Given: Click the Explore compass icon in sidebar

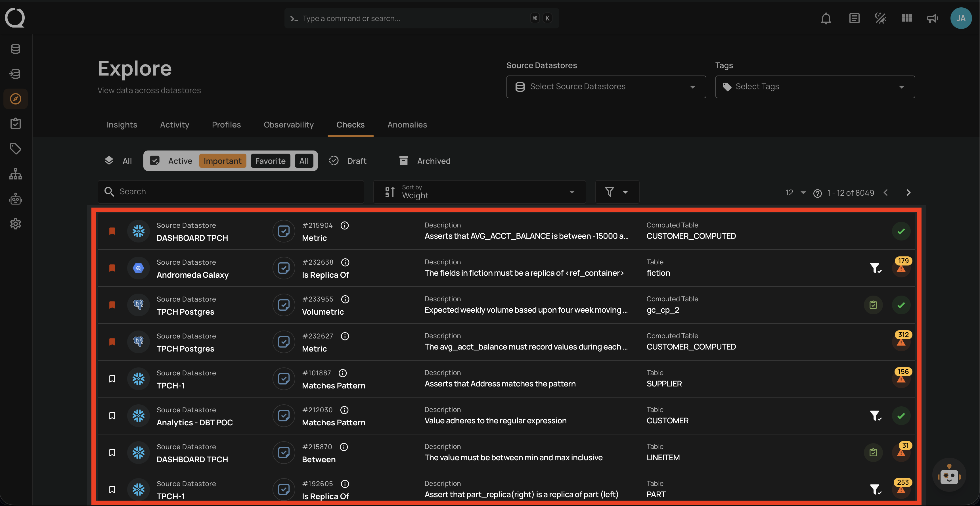Looking at the screenshot, I should point(16,99).
